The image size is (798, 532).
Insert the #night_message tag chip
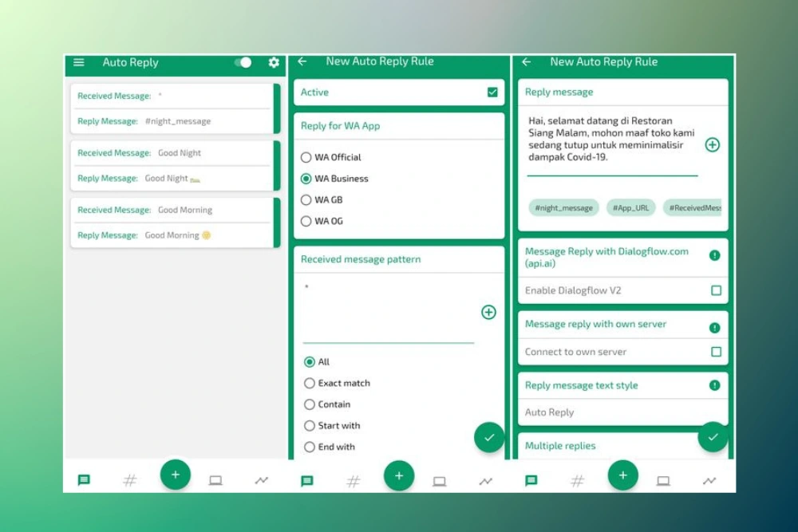click(x=563, y=208)
